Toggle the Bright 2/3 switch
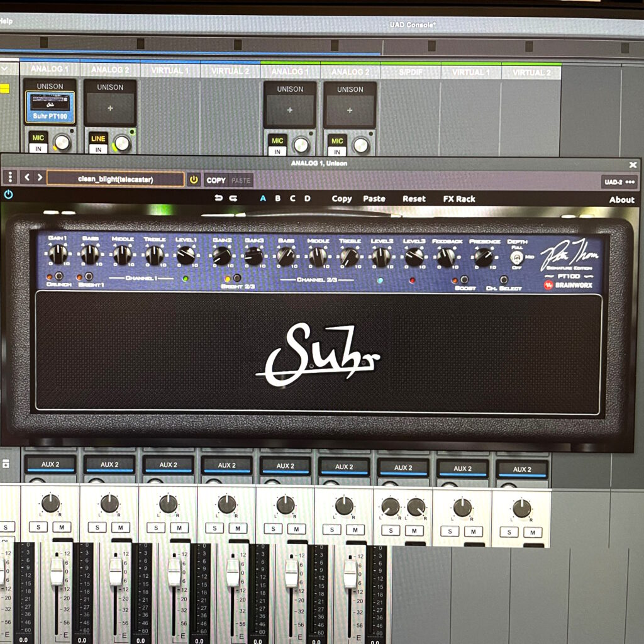This screenshot has width=644, height=644. tap(237, 278)
